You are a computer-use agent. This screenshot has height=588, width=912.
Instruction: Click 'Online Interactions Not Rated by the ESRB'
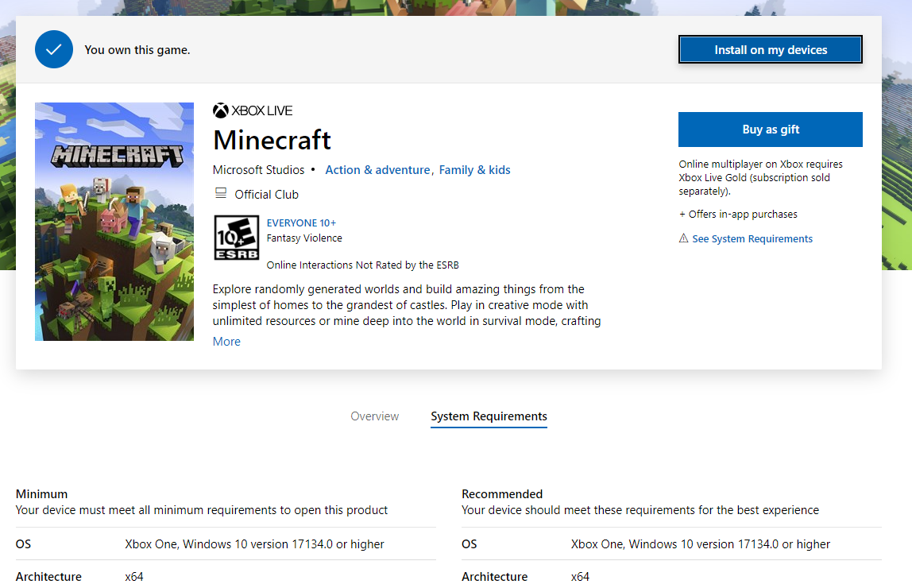click(x=362, y=265)
